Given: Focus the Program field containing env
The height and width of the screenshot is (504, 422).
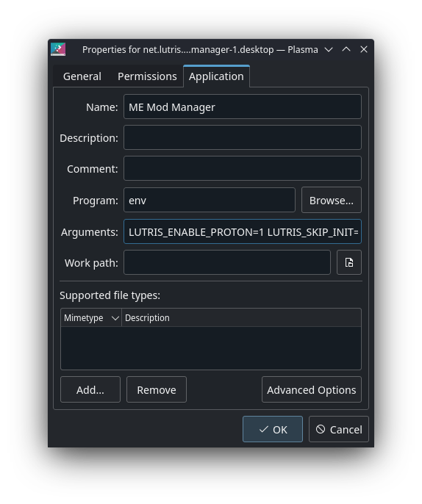Looking at the screenshot, I should (210, 200).
